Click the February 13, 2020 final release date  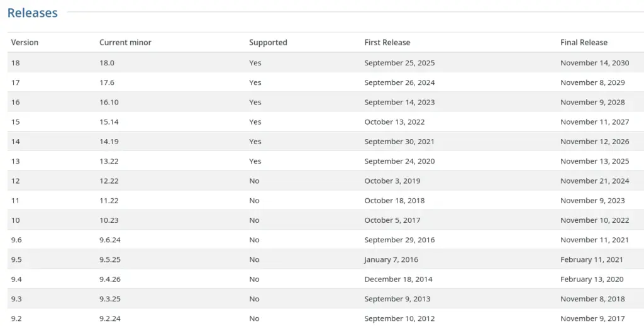tap(592, 279)
